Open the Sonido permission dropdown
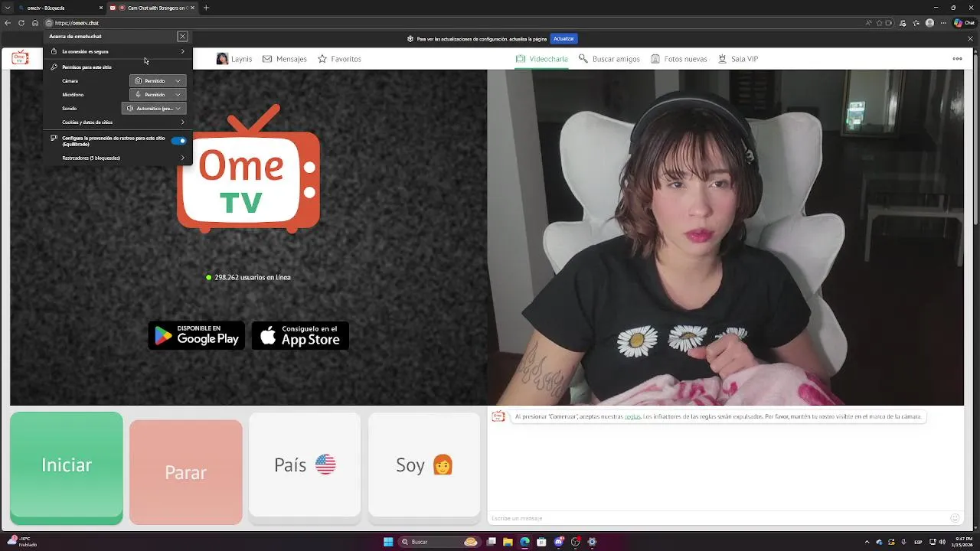 tap(154, 109)
